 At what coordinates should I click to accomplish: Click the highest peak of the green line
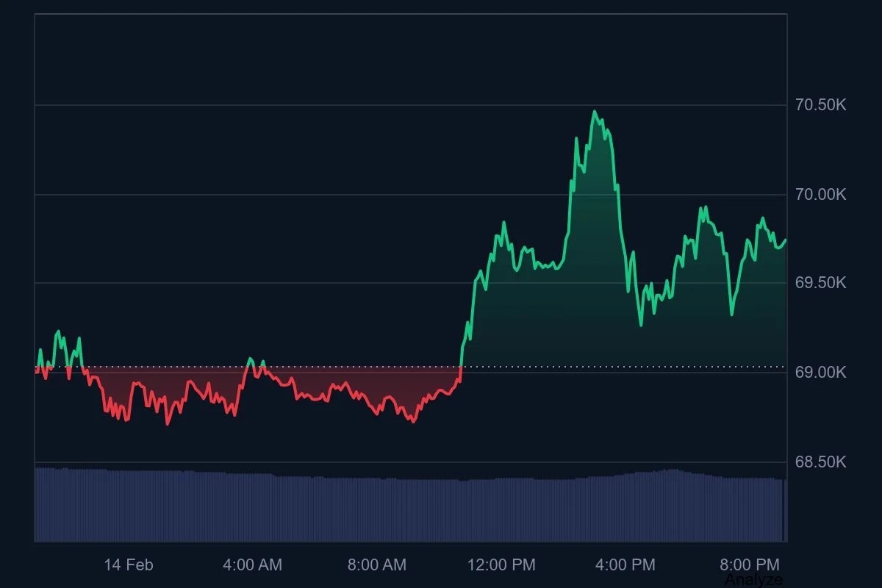click(x=595, y=112)
